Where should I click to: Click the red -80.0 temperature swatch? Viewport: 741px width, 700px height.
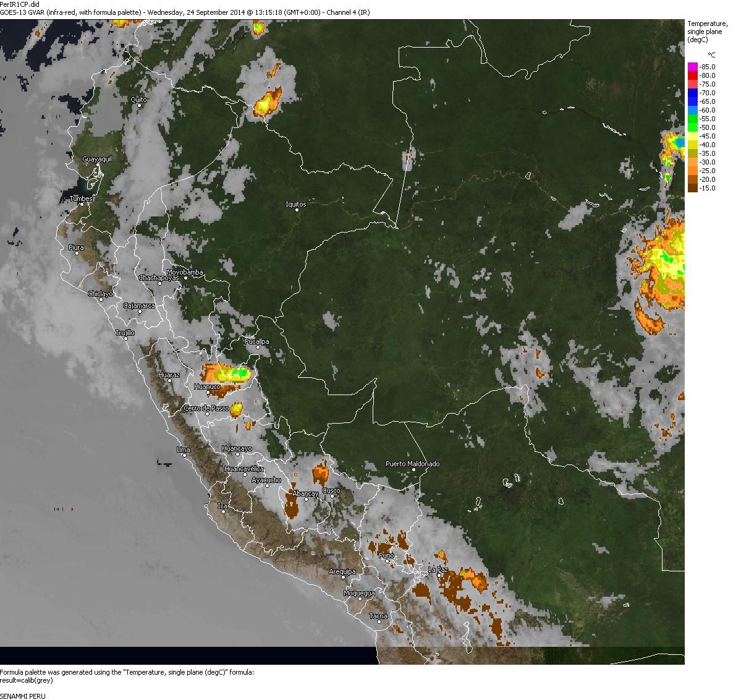(x=693, y=75)
